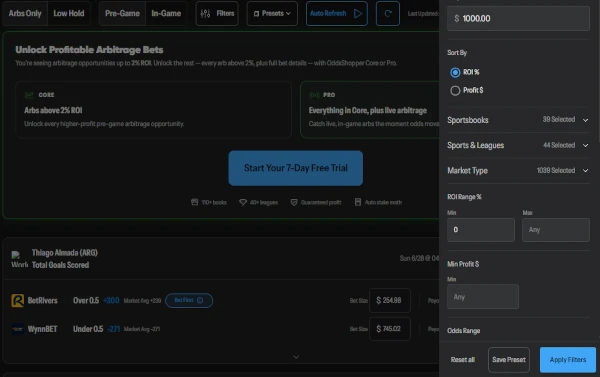Click the Core plan card

[153, 109]
